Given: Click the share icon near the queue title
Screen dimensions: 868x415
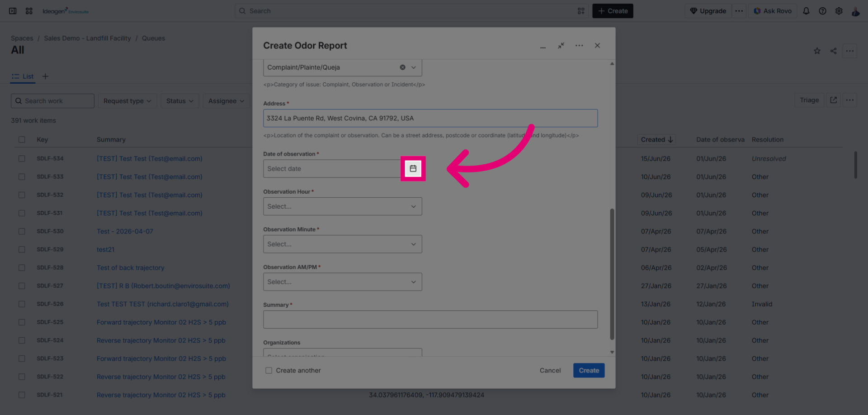Looking at the screenshot, I should pyautogui.click(x=833, y=51).
